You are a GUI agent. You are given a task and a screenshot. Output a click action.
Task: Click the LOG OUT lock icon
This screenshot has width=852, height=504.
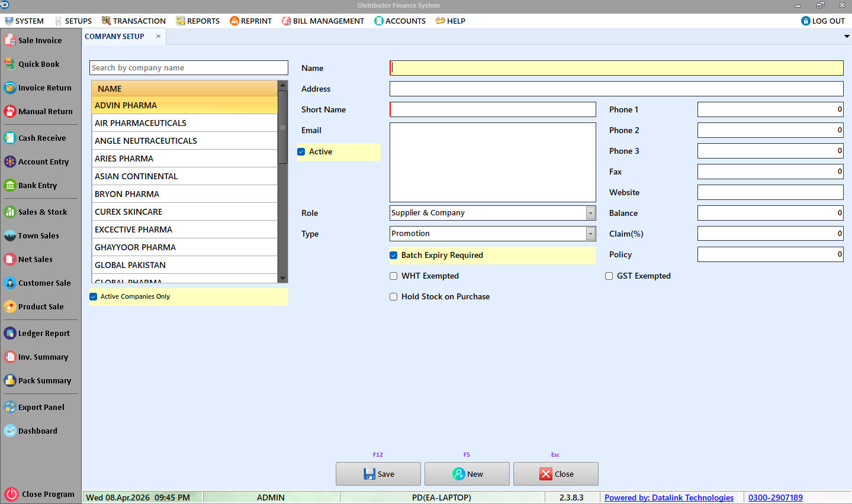point(805,21)
